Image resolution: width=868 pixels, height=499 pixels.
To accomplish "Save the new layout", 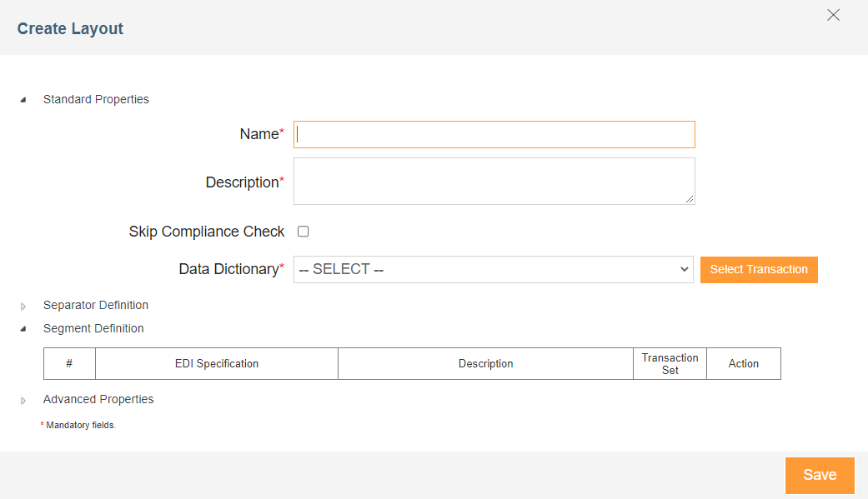I will (820, 475).
